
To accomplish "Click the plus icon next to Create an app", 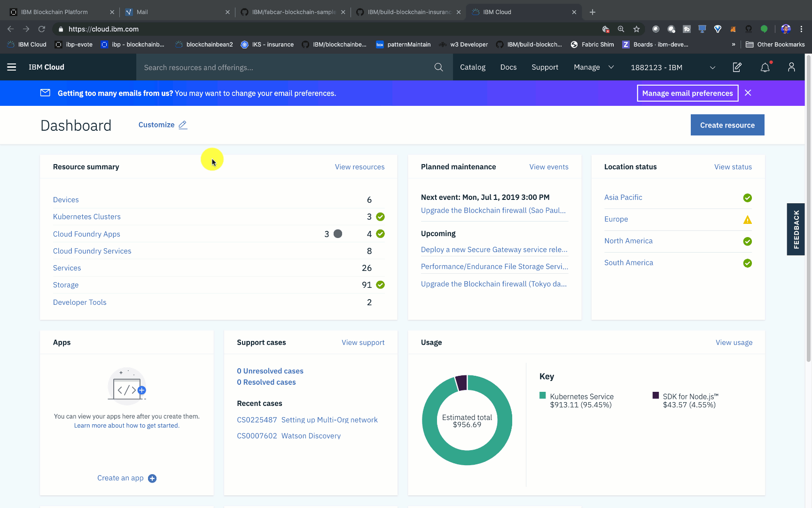I will tap(152, 478).
